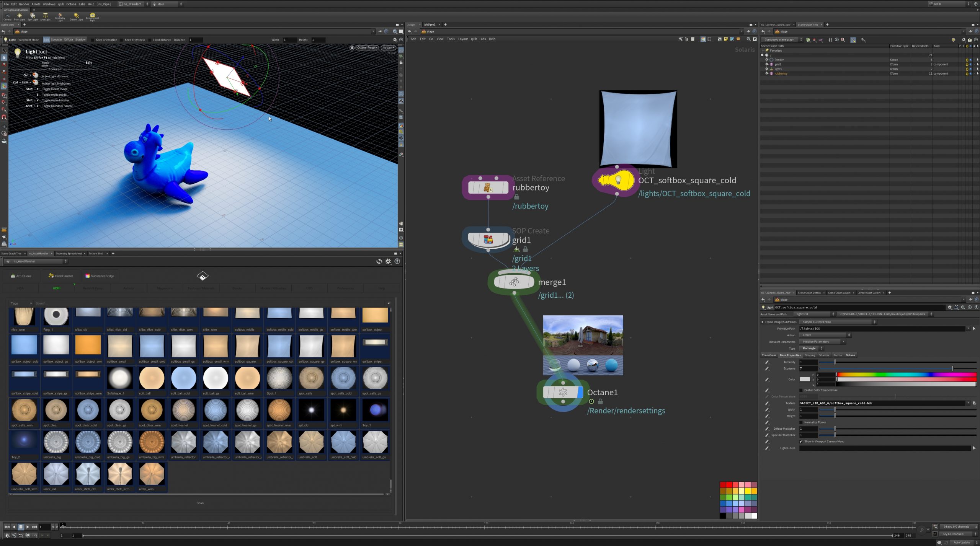This screenshot has width=980, height=546.
Task: Click the Octane1 render settings node icon
Action: [562, 392]
